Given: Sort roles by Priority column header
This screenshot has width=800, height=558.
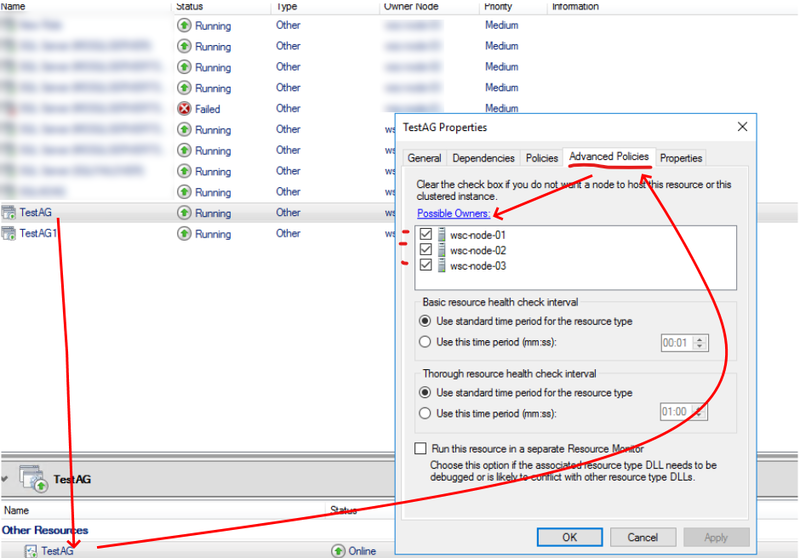Looking at the screenshot, I should tap(498, 6).
